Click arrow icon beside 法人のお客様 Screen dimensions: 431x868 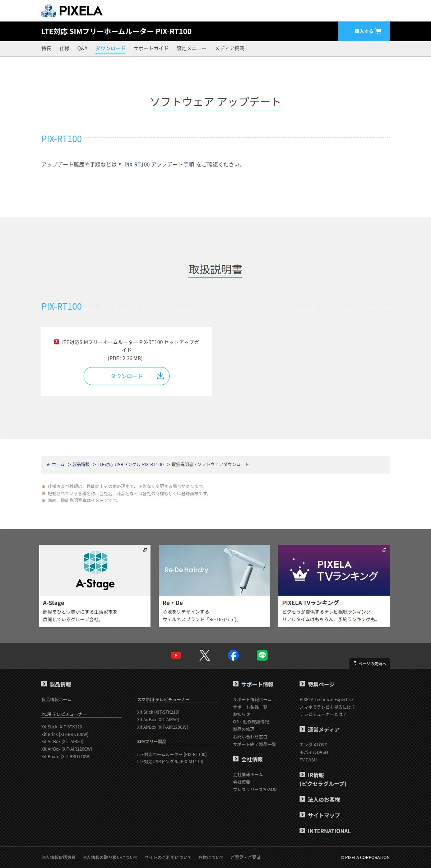[x=302, y=799]
